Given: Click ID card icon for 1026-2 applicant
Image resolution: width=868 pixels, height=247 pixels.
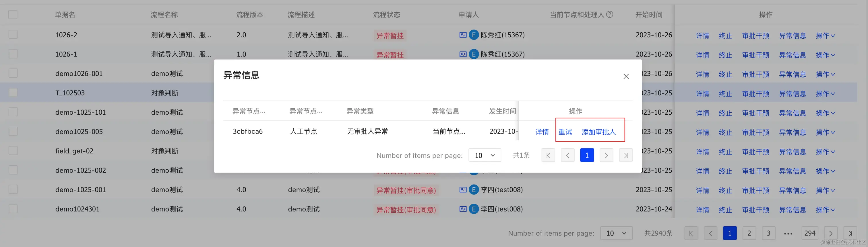Looking at the screenshot, I should pyautogui.click(x=463, y=35).
